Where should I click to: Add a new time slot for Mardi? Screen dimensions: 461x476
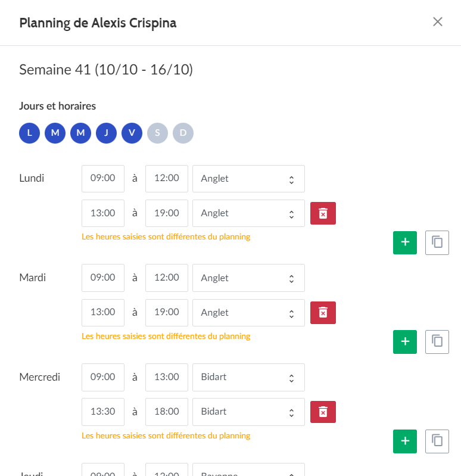[x=405, y=342]
